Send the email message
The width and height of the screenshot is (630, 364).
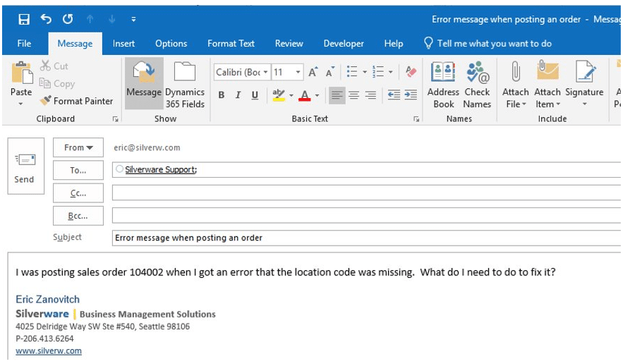click(24, 168)
